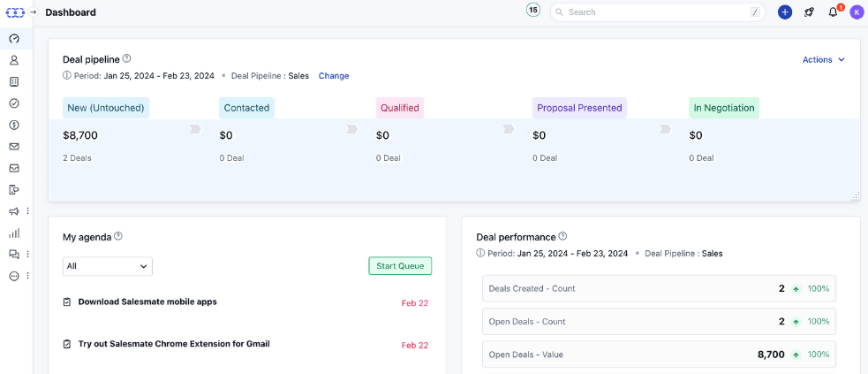
Task: Open the three-dot menu next to megaphone icon
Action: click(27, 211)
